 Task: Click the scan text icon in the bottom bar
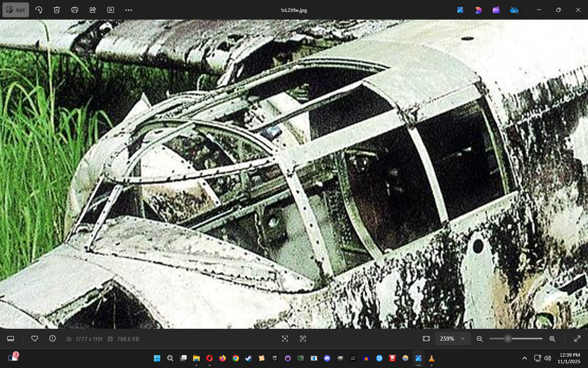(303, 339)
